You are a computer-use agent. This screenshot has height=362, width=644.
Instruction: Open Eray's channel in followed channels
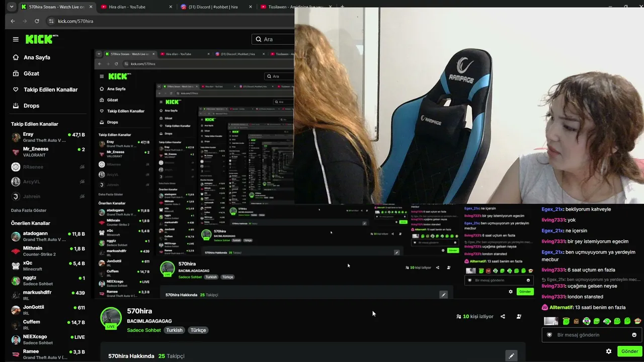[x=48, y=137]
